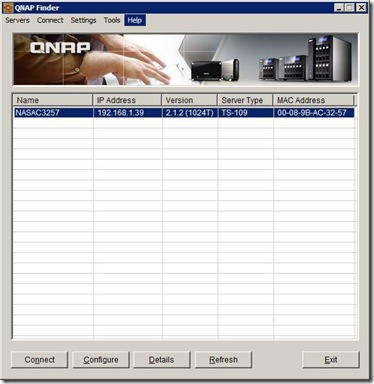Sort by Version column header
Screen dimensions: 374x384
coord(189,100)
